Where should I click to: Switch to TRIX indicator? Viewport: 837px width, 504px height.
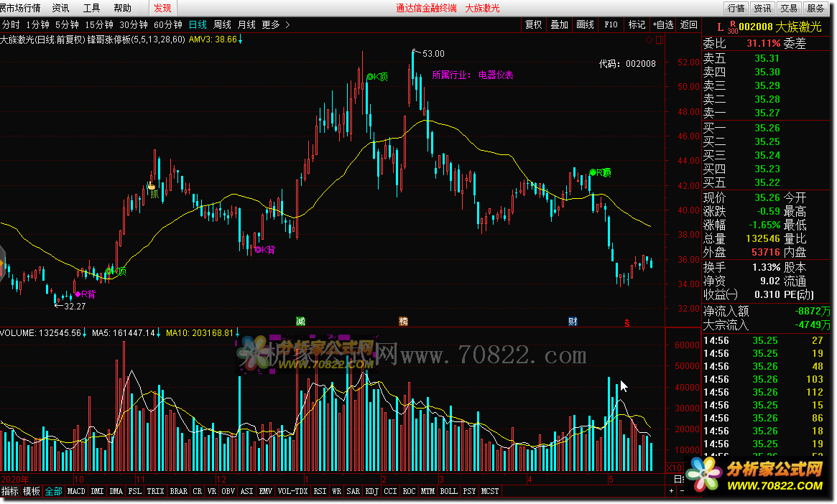[x=155, y=491]
